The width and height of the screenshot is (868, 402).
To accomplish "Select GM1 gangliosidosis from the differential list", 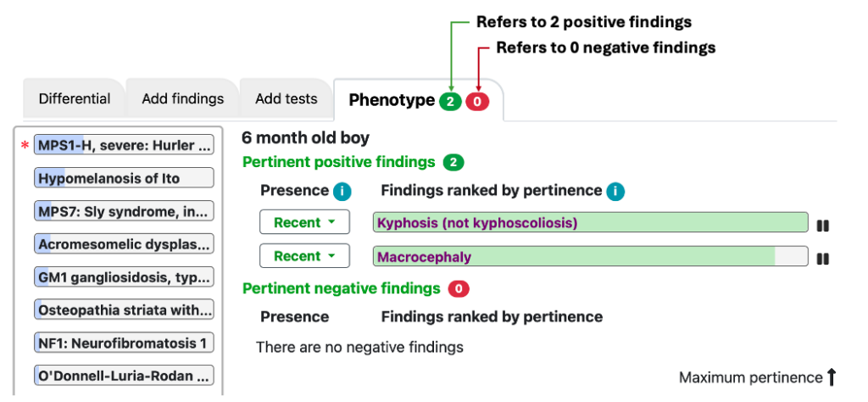I will click(124, 276).
